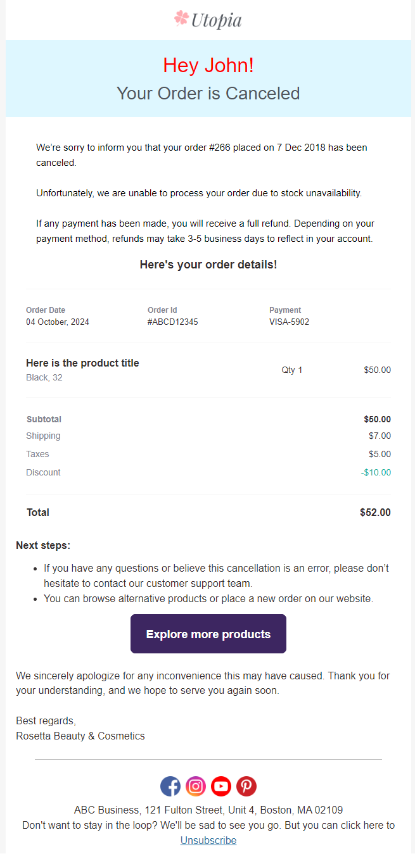
Task: Click the $52.00 total amount
Action: point(375,512)
